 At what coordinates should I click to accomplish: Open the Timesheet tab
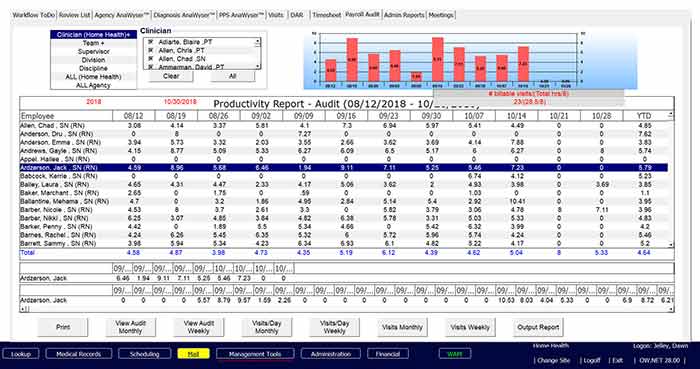326,15
